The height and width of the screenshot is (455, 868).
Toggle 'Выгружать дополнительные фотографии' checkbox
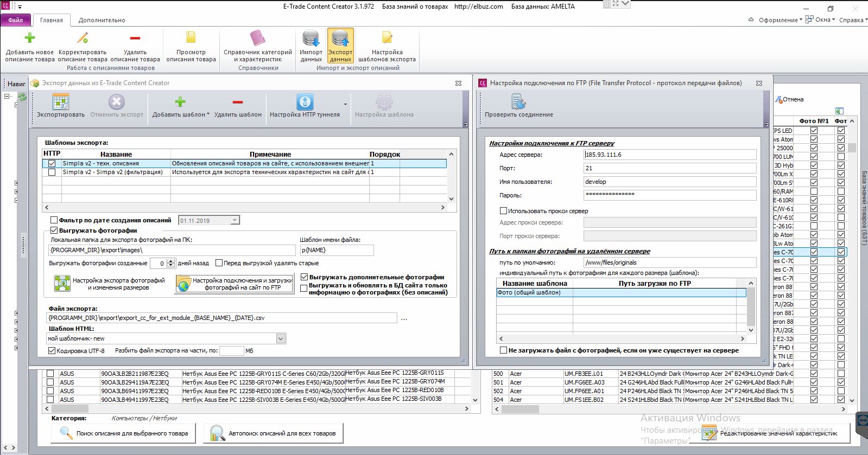(304, 277)
